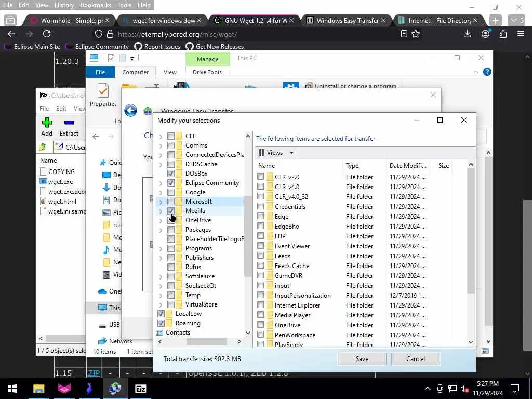The height and width of the screenshot is (399, 532).
Task: Open Firefox Bookmarks menu
Action: click(96, 5)
